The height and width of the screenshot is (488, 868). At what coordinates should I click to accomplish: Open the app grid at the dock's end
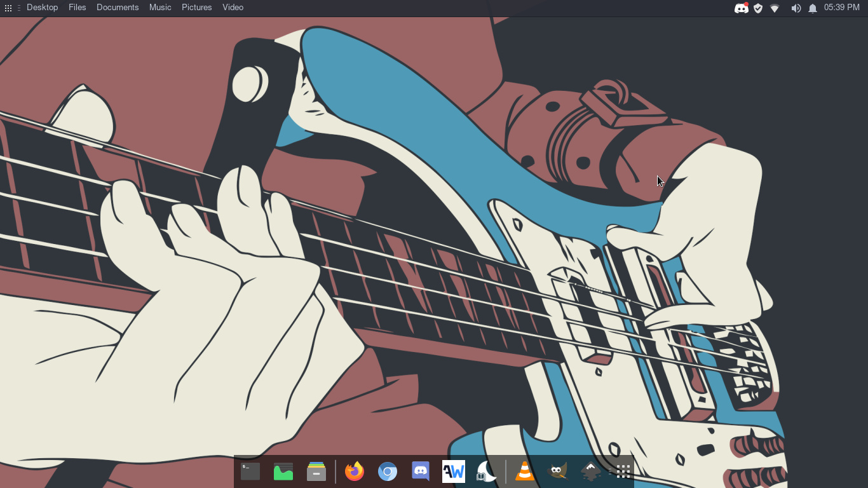pos(623,471)
